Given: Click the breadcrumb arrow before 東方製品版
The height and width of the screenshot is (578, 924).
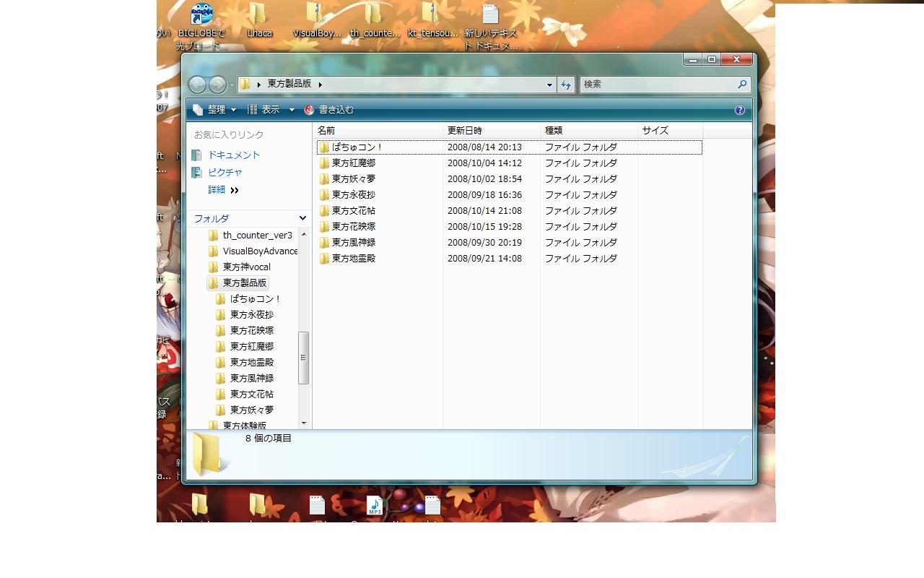Looking at the screenshot, I should 259,85.
